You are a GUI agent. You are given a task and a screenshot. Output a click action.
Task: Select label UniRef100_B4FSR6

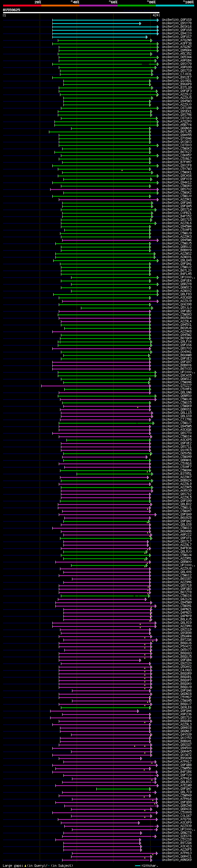[177, 772]
